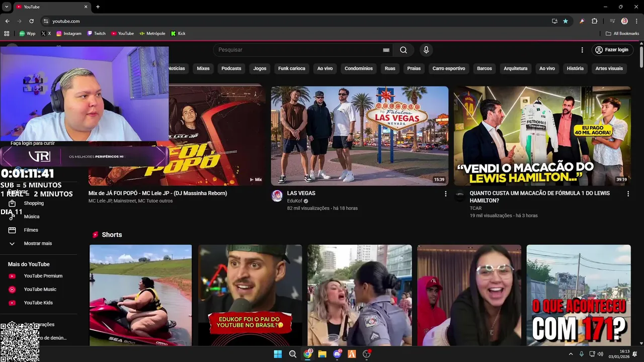
Task: Select the Podcasts filter chip
Action: pos(231,68)
